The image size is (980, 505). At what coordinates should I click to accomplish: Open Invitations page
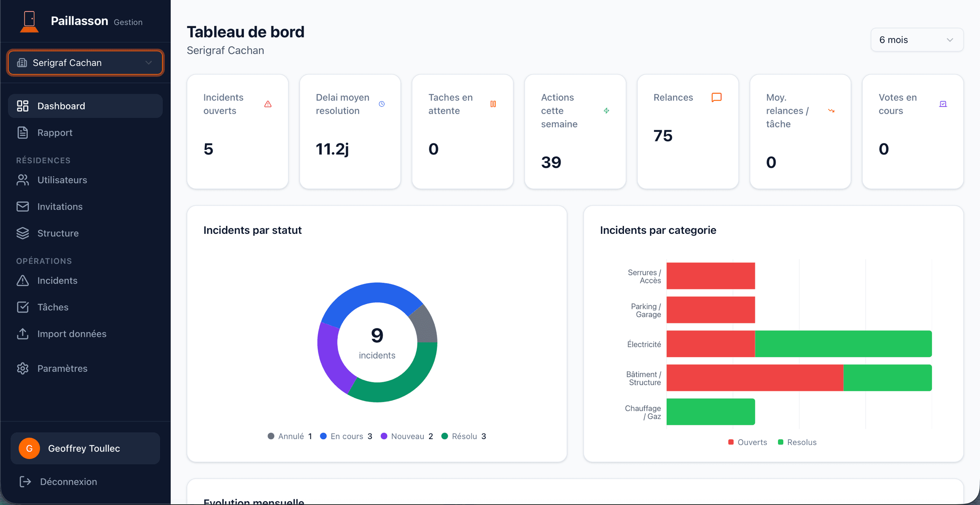(85, 206)
